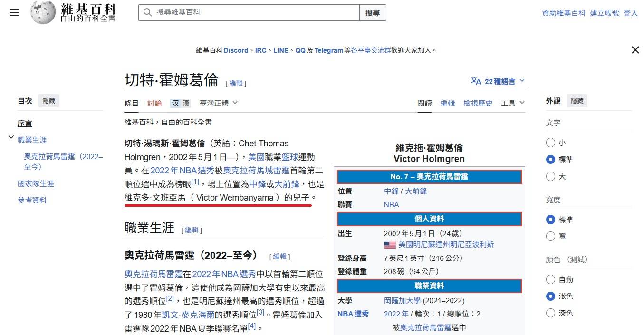Select the 自動 color radio
This screenshot has height=335, width=644.
click(x=550, y=279)
